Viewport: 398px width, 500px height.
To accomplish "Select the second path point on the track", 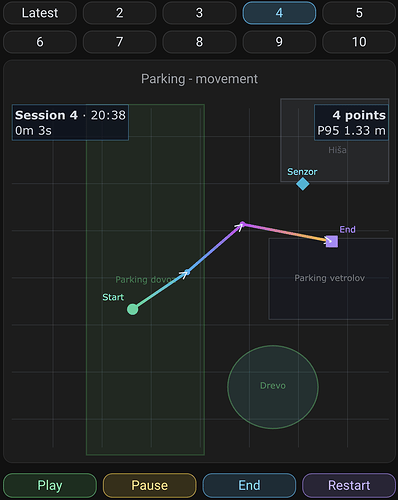I will pyautogui.click(x=187, y=272).
